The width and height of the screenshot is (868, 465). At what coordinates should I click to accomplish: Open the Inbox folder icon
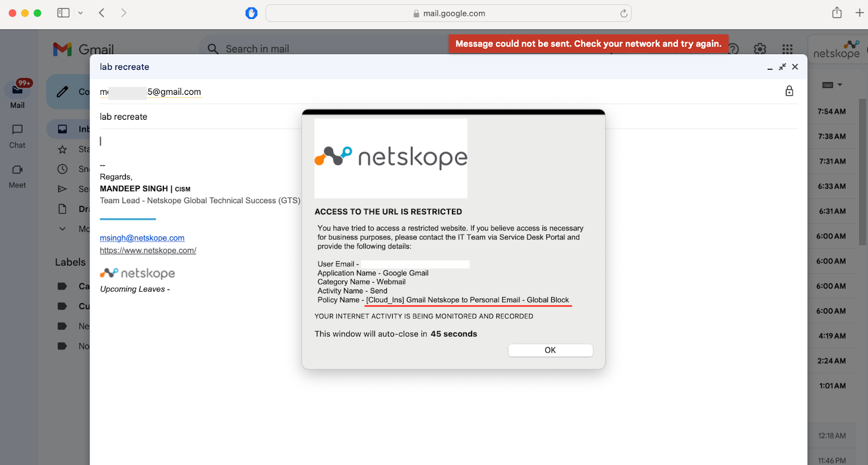tap(62, 129)
